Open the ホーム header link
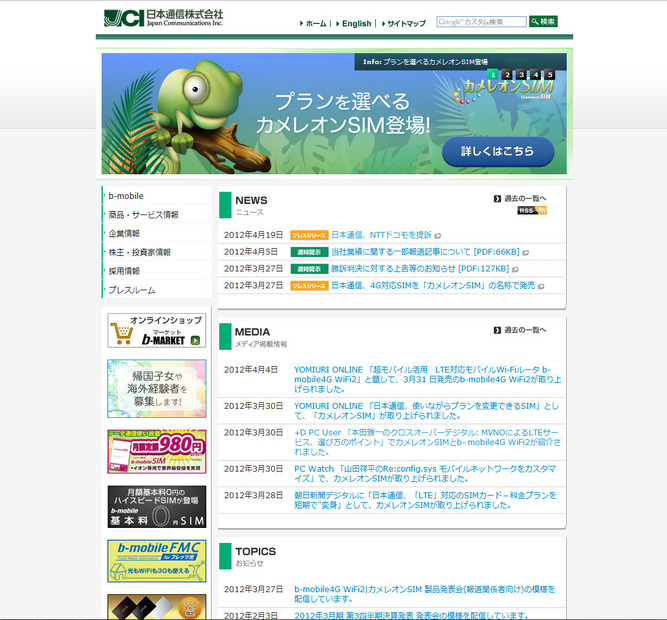This screenshot has height=620, width=667. click(316, 23)
